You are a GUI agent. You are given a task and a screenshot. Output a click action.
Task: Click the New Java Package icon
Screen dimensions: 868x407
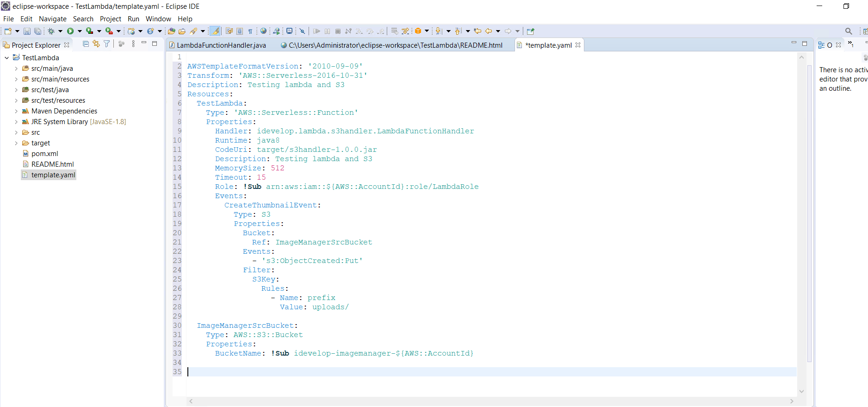point(131,31)
